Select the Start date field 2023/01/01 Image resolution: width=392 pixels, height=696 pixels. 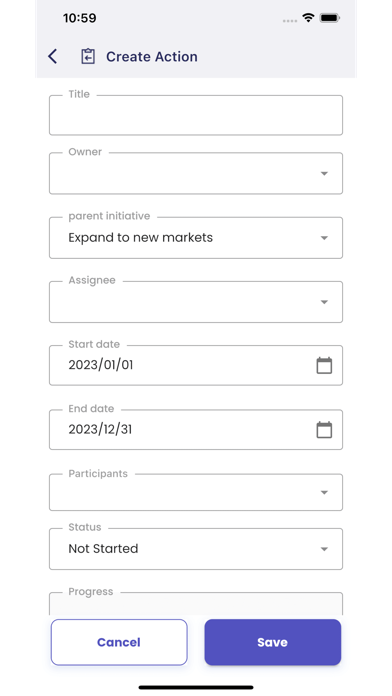[x=196, y=365]
